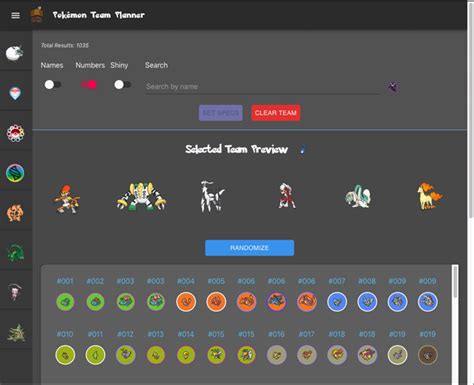Screen dimensions: 474x385
Task: Toggle the Names switch
Action: [53, 85]
